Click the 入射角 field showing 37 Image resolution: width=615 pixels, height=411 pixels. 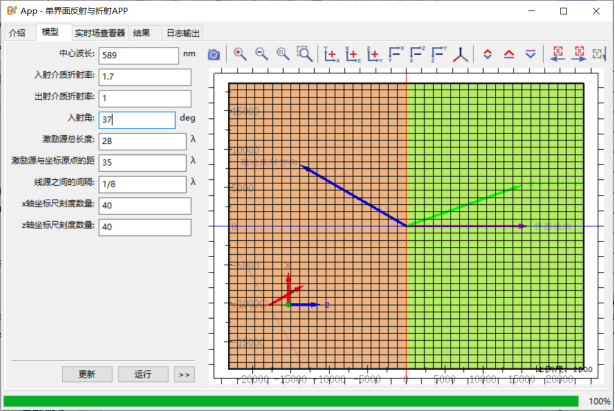pos(137,120)
